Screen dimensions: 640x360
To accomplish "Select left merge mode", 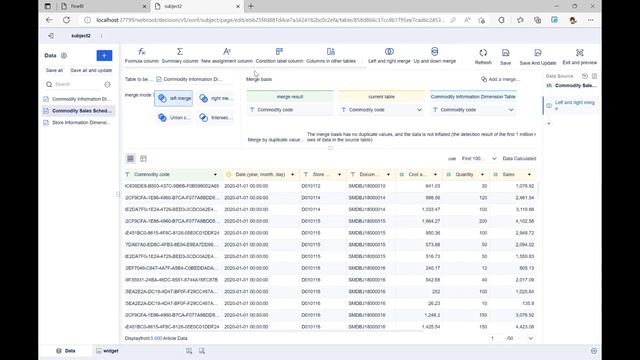I will tap(173, 98).
